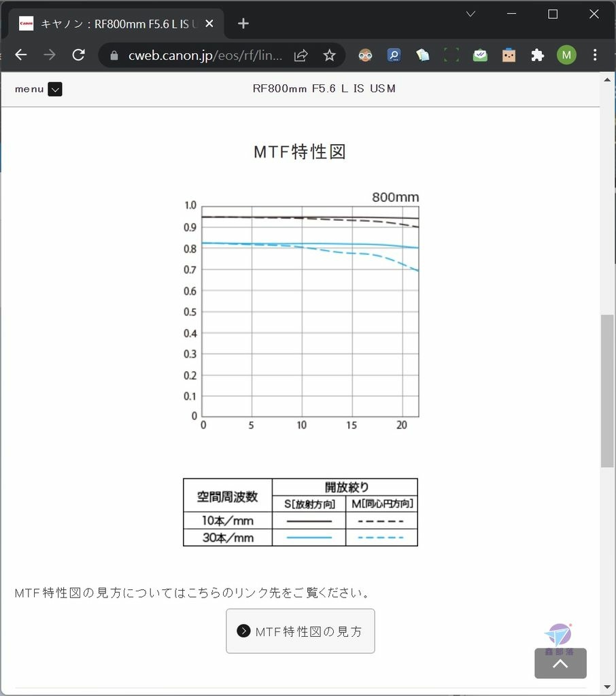The width and height of the screenshot is (616, 696).
Task: Click the 10本/mm table row label
Action: pyautogui.click(x=227, y=520)
